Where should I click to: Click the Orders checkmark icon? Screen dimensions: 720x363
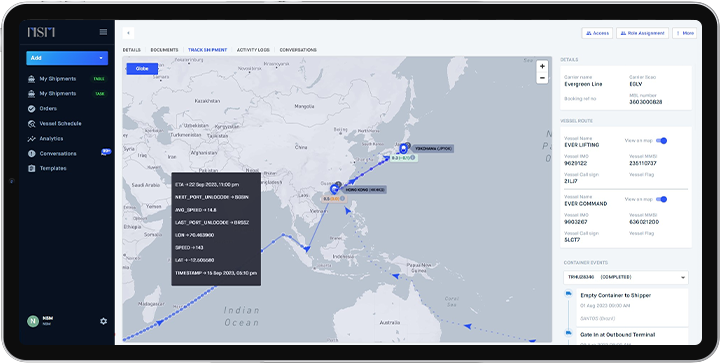(31, 109)
